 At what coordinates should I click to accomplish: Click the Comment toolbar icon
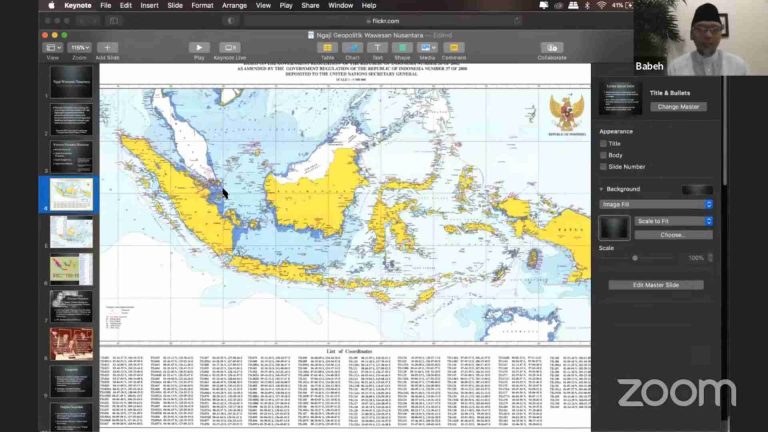(x=453, y=47)
